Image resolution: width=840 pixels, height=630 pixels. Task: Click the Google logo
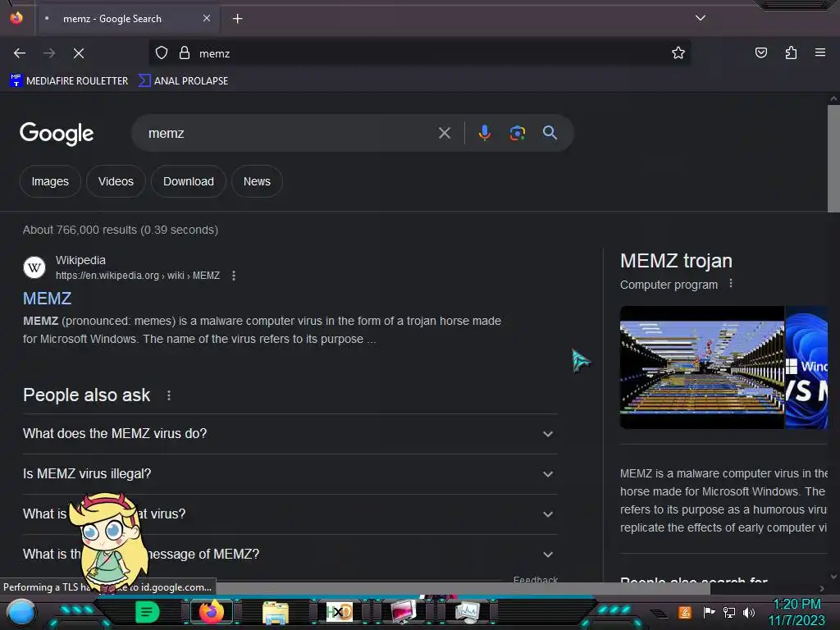pyautogui.click(x=57, y=134)
